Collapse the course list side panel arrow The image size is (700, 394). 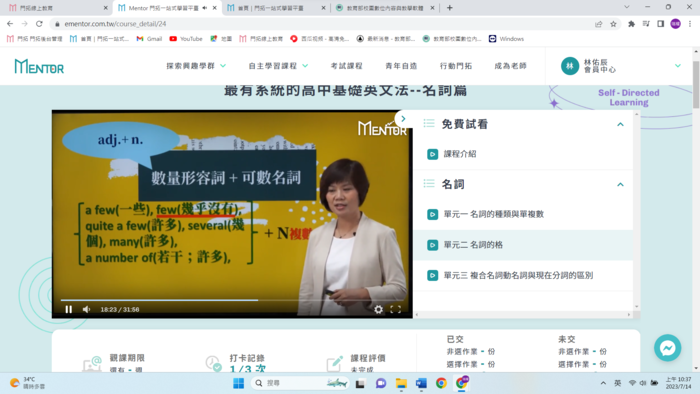pyautogui.click(x=403, y=119)
